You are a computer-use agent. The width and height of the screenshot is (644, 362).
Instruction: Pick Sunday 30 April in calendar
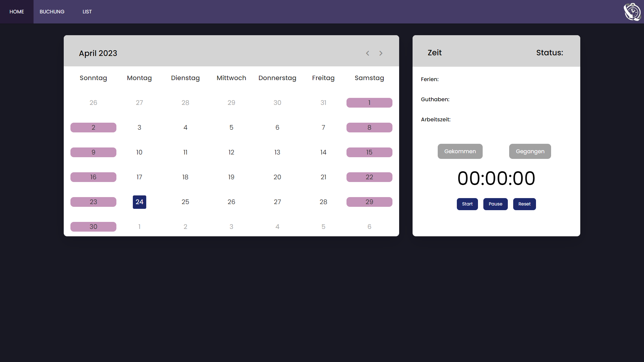93,227
